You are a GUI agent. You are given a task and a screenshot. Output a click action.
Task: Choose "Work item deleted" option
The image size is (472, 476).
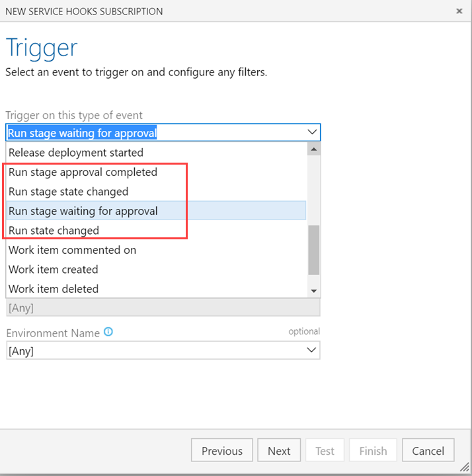(x=54, y=289)
